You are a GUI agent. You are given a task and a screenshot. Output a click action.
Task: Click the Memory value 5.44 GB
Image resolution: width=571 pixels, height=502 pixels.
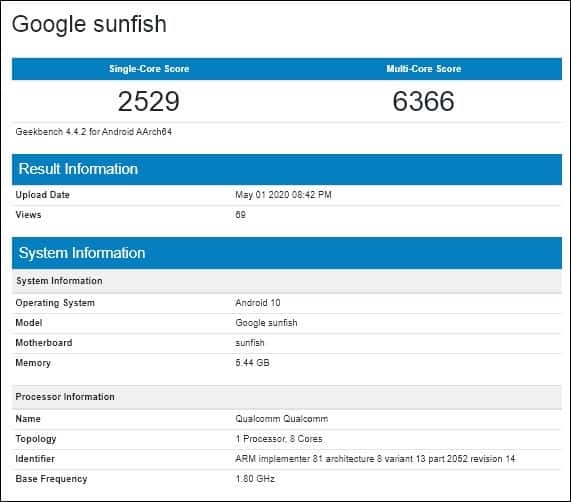[x=252, y=363]
